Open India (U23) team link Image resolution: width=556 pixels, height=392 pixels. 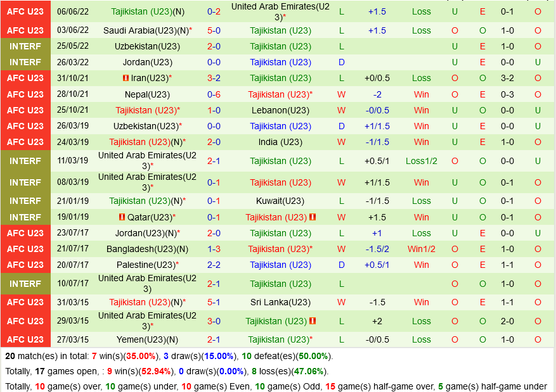tap(280, 142)
